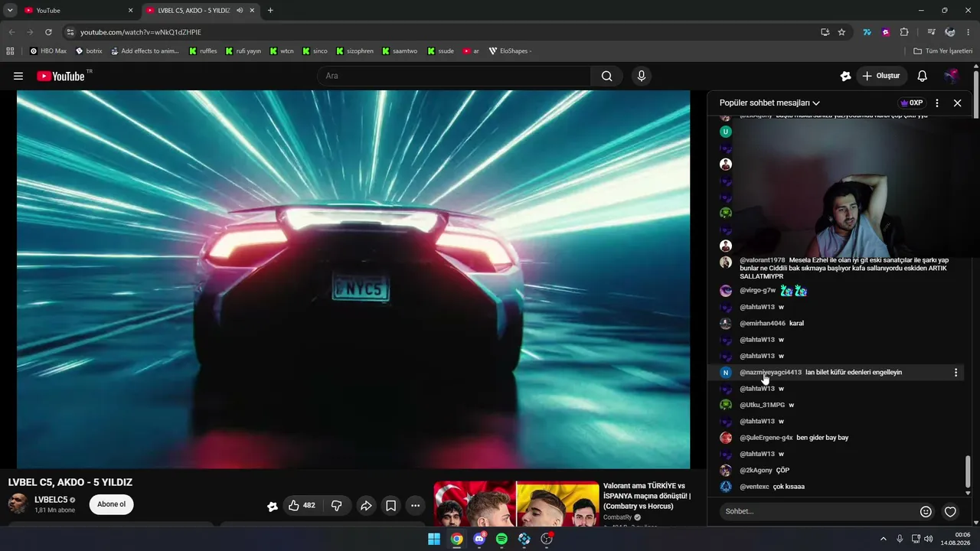Screen dimensions: 980x551
Task: Open the Tüm Yer İşaretleri folder
Action: (x=943, y=51)
